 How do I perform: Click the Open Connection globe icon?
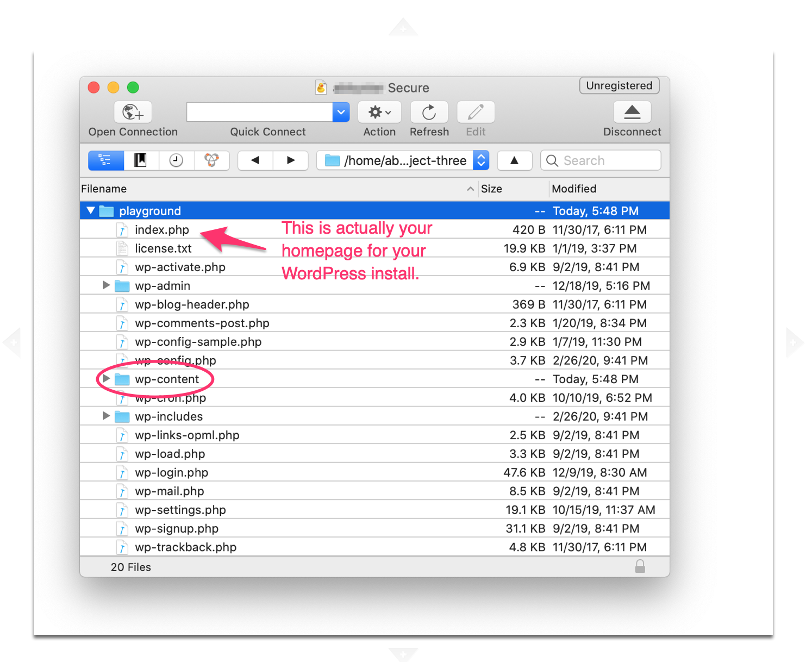coord(133,113)
